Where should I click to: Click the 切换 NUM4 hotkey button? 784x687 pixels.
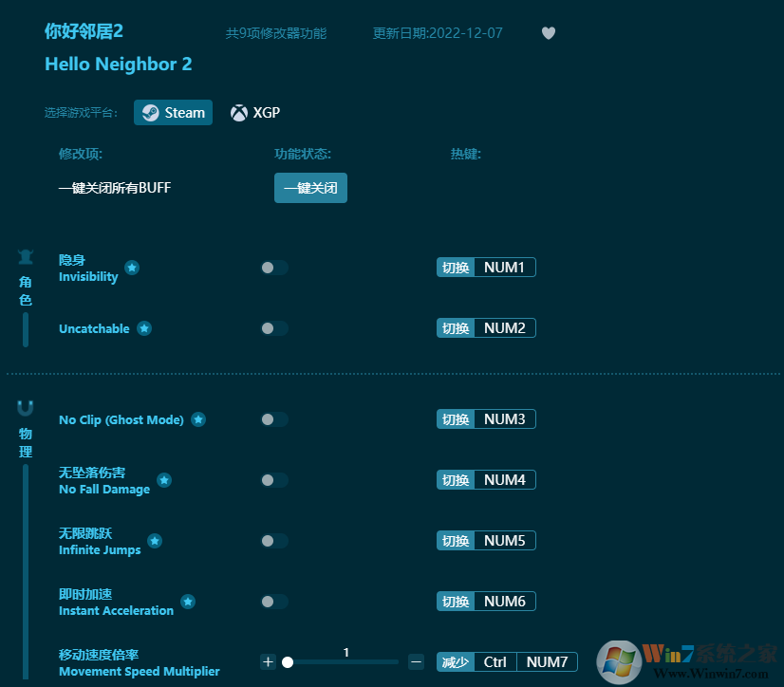click(x=486, y=480)
